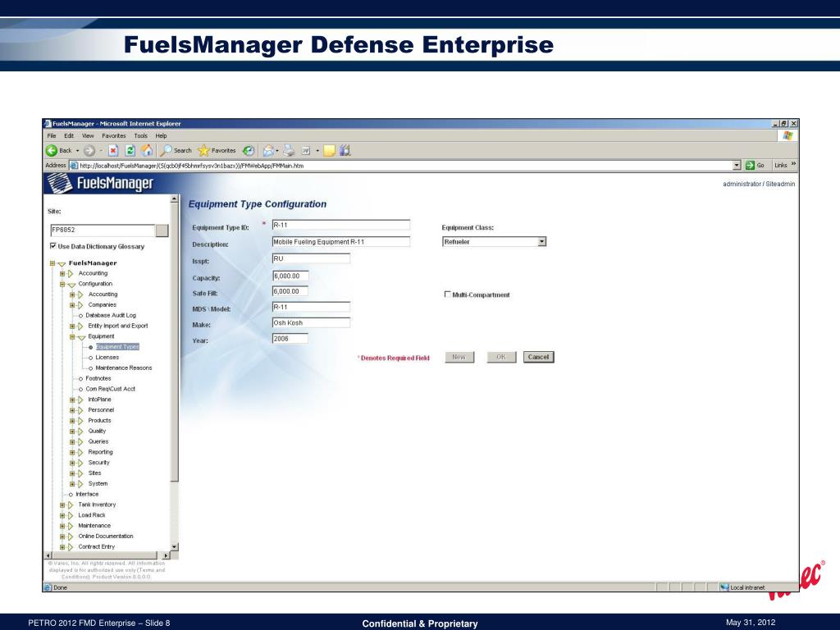The image size is (840, 630).
Task: Select Licenses in the tree
Action: click(x=107, y=358)
